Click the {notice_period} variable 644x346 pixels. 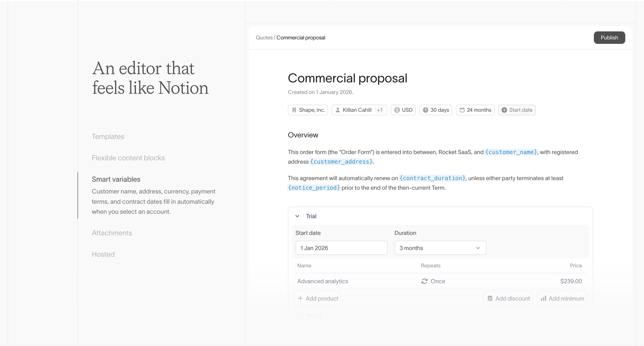(x=314, y=188)
